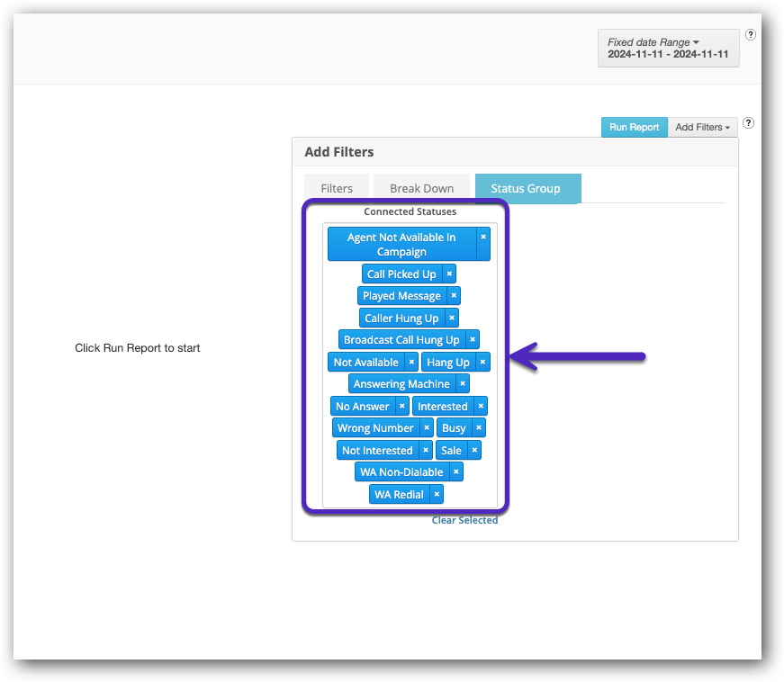Click help icon beside Add Filters
This screenshot has width=784, height=682.
click(x=748, y=123)
